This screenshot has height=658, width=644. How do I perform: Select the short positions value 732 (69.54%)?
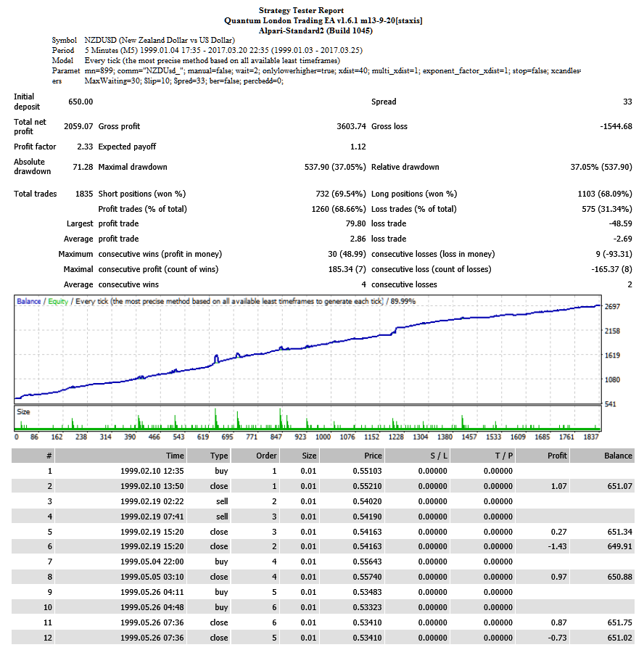(x=341, y=194)
